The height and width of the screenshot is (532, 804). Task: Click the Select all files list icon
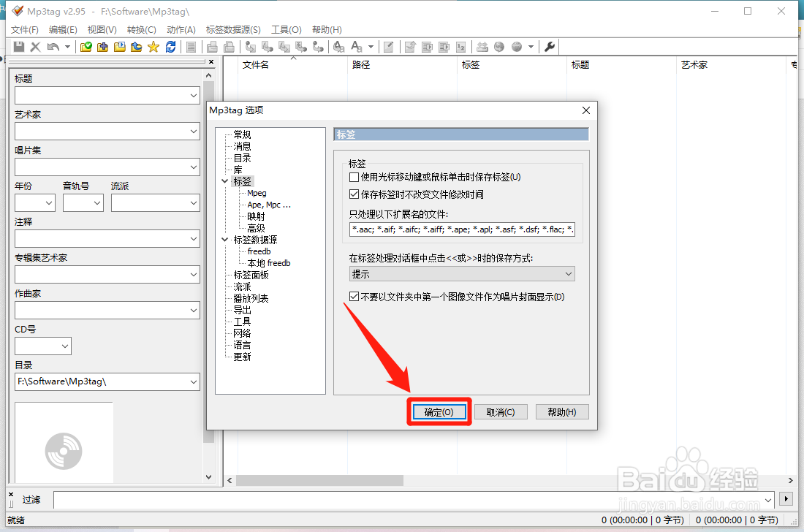pyautogui.click(x=191, y=47)
